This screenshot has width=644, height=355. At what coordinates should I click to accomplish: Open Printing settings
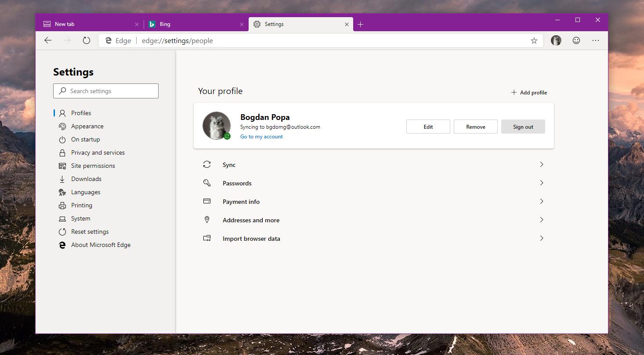tap(82, 205)
